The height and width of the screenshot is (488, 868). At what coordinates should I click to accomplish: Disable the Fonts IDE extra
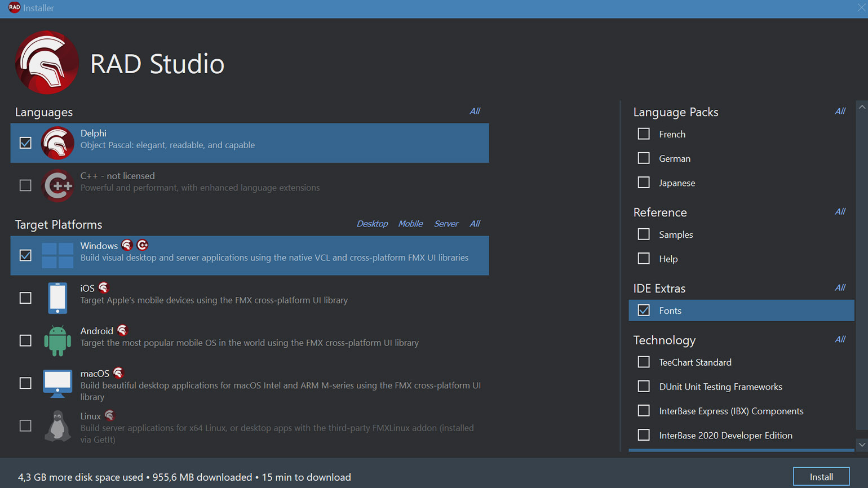tap(644, 310)
